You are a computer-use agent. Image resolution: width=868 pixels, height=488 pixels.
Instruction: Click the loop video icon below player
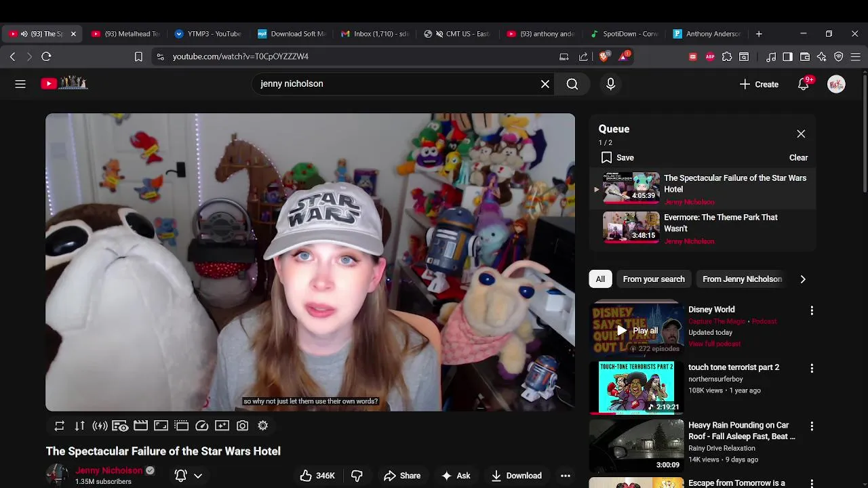(59, 426)
